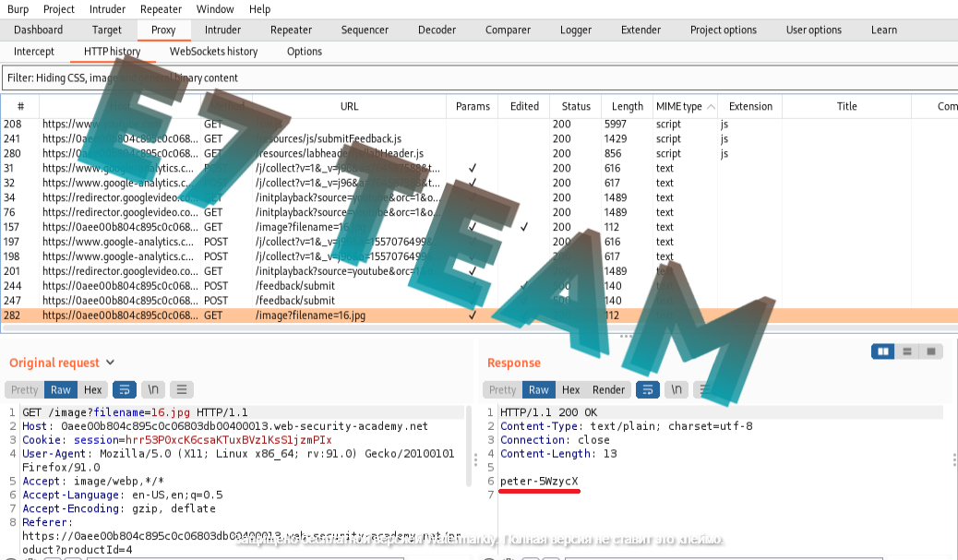This screenshot has height=560, width=958.
Task: Sort by the Extension column header
Action: coord(750,106)
